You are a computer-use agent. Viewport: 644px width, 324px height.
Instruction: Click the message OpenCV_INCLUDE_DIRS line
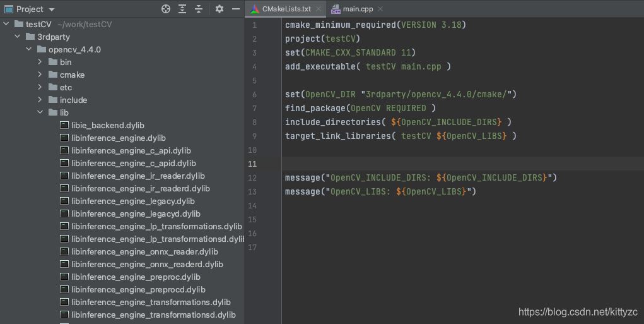(x=421, y=177)
